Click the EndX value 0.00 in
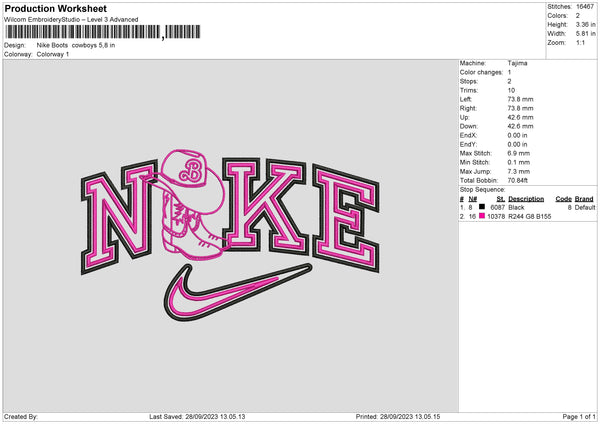The width and height of the screenshot is (600, 424). (x=517, y=135)
